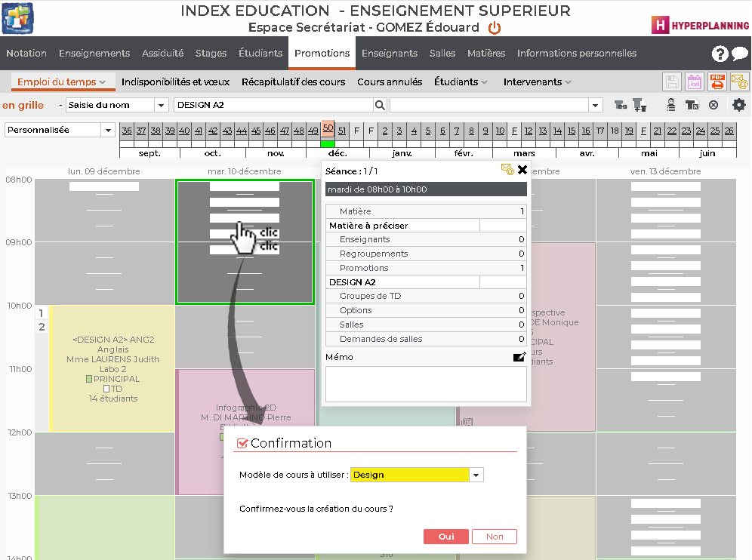Viewport: 752px width, 560px height.
Task: Print to PDF with the printer icon
Action: [717, 82]
